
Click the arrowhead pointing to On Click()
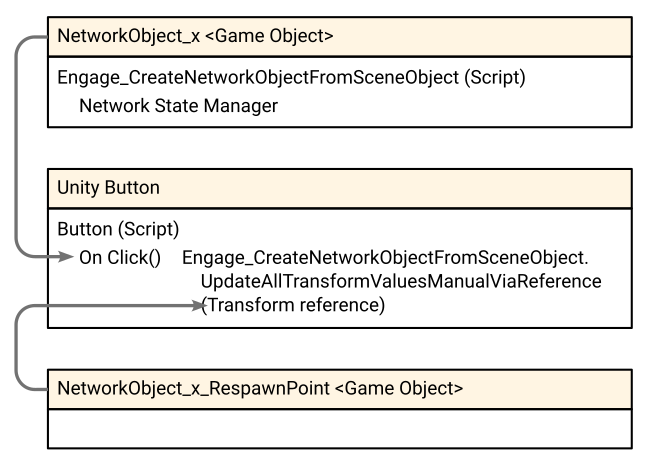(68, 257)
